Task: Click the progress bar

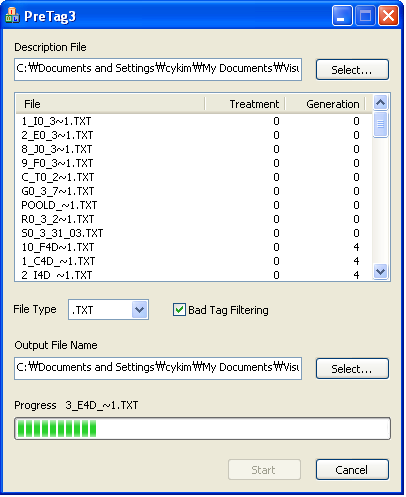Action: point(202,428)
